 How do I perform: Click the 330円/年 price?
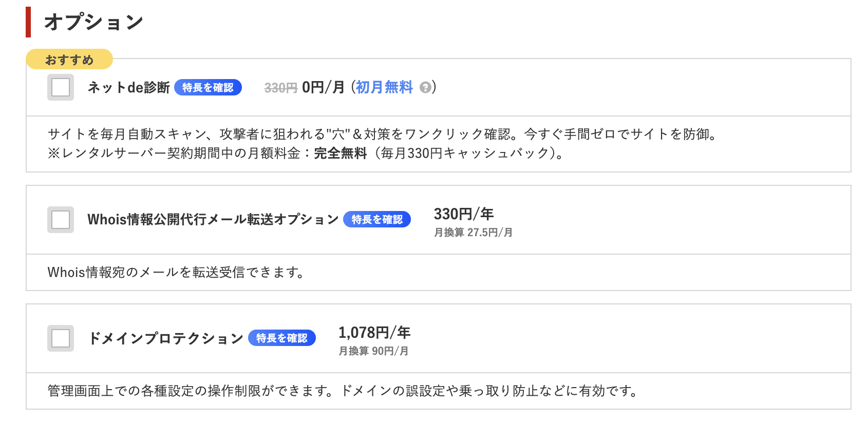point(463,214)
